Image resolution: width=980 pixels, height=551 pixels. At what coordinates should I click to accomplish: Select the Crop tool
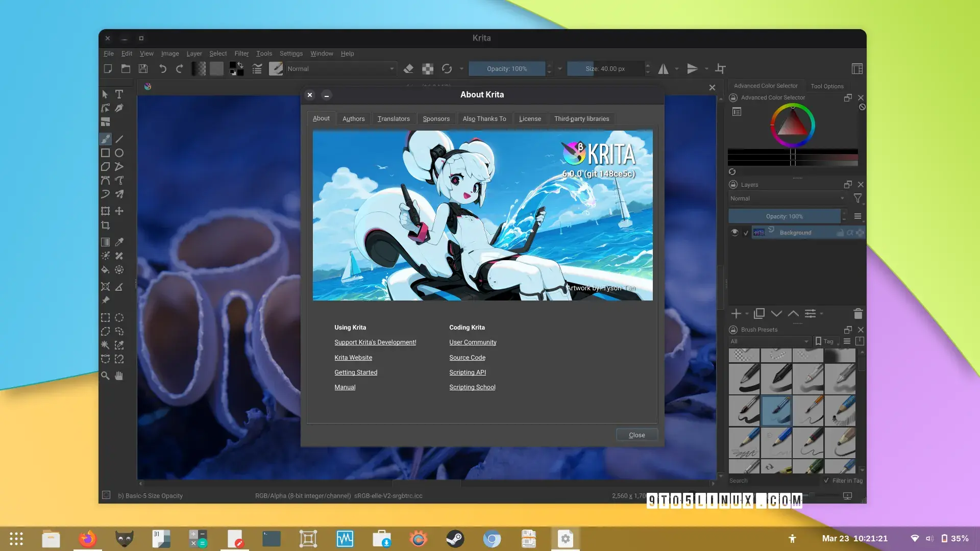pos(105,225)
